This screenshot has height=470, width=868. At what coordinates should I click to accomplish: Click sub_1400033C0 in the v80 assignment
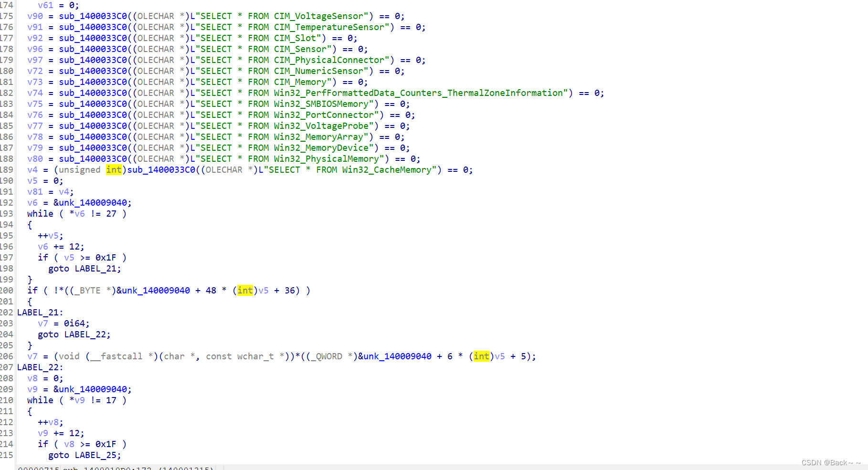point(93,159)
